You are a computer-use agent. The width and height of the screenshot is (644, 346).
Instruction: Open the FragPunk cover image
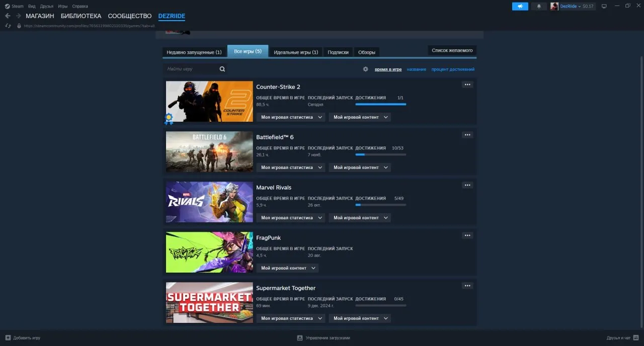209,252
